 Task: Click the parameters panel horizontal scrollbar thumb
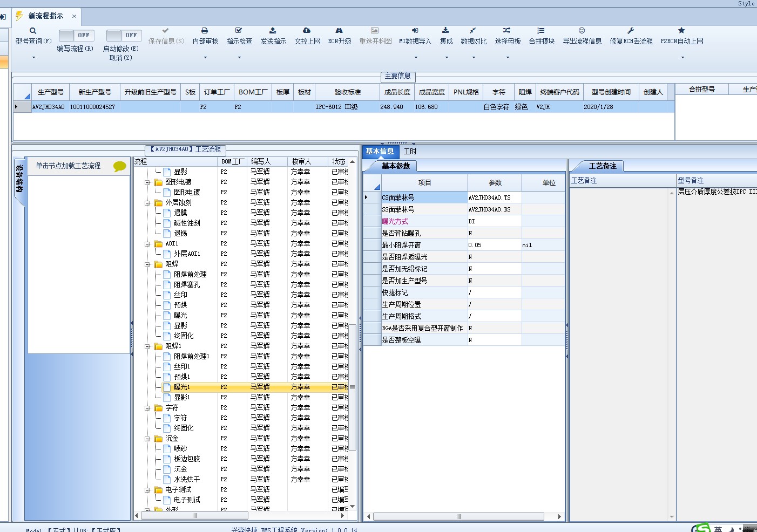(x=458, y=516)
